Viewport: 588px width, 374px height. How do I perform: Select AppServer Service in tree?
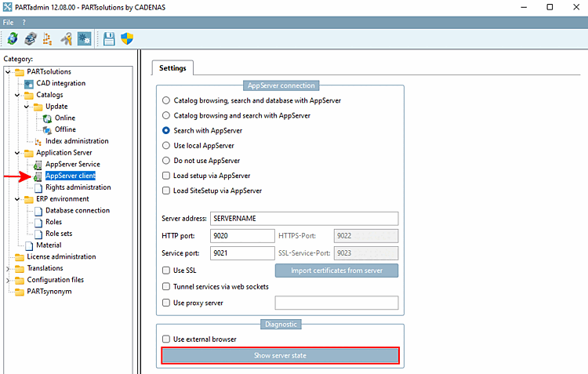[x=73, y=165]
